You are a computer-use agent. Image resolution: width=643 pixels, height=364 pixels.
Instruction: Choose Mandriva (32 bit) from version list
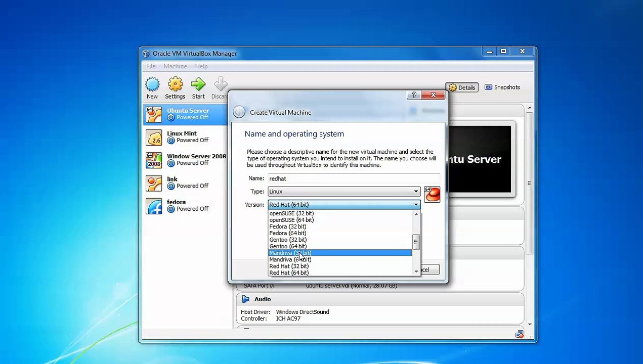(340, 253)
